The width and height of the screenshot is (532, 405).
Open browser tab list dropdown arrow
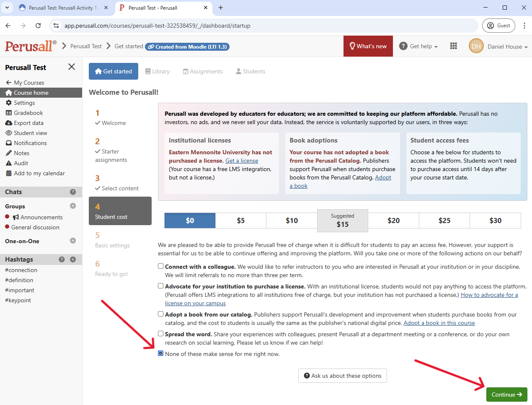click(7, 8)
